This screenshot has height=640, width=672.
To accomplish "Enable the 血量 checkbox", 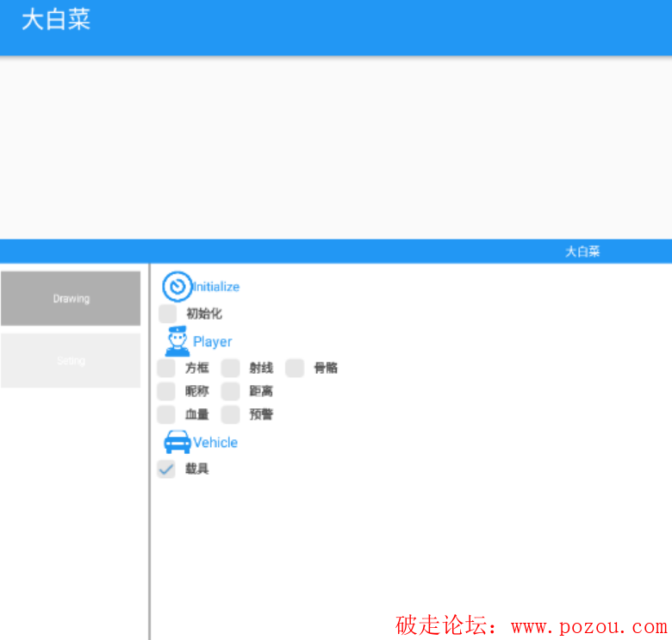I will pyautogui.click(x=166, y=414).
